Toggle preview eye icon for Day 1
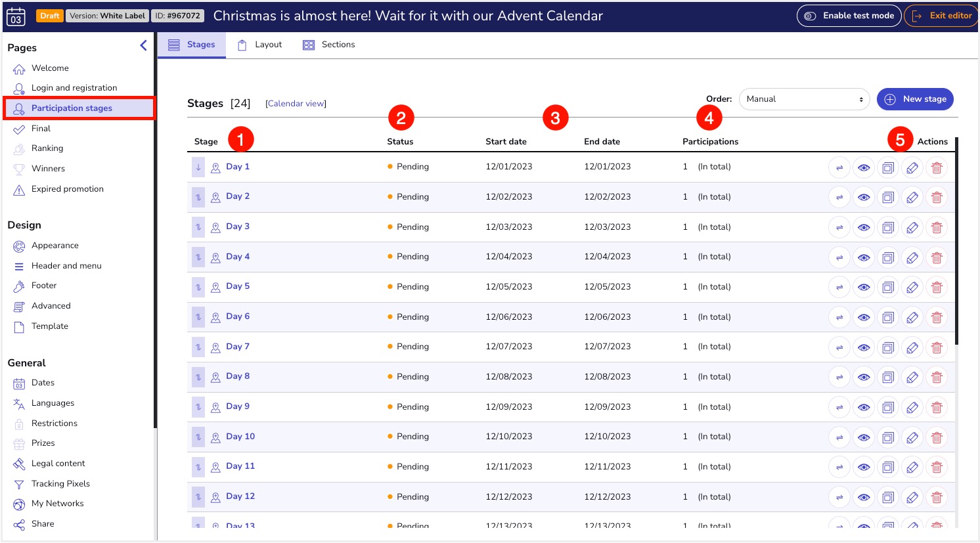 pos(864,167)
